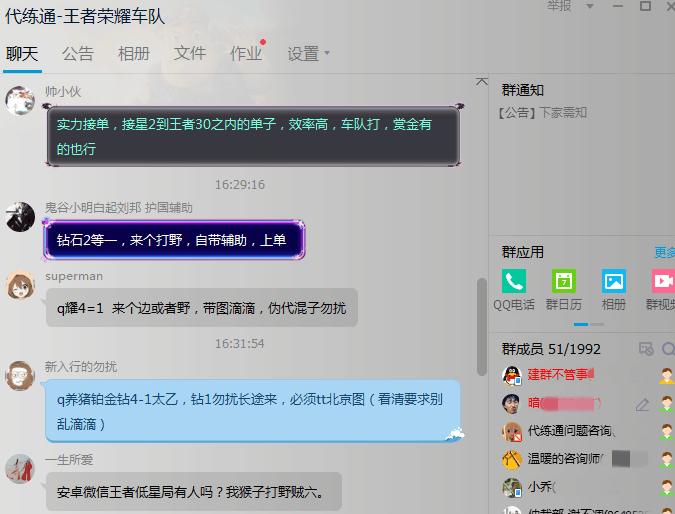675x514 pixels.
Task: Open the 文件 tab
Action: pos(189,54)
